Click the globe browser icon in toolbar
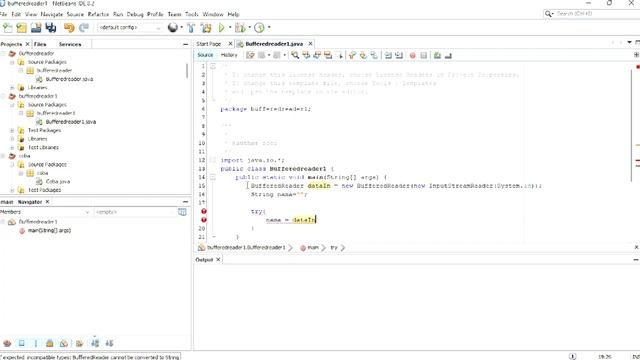This screenshot has width=640, height=360. coord(173,28)
